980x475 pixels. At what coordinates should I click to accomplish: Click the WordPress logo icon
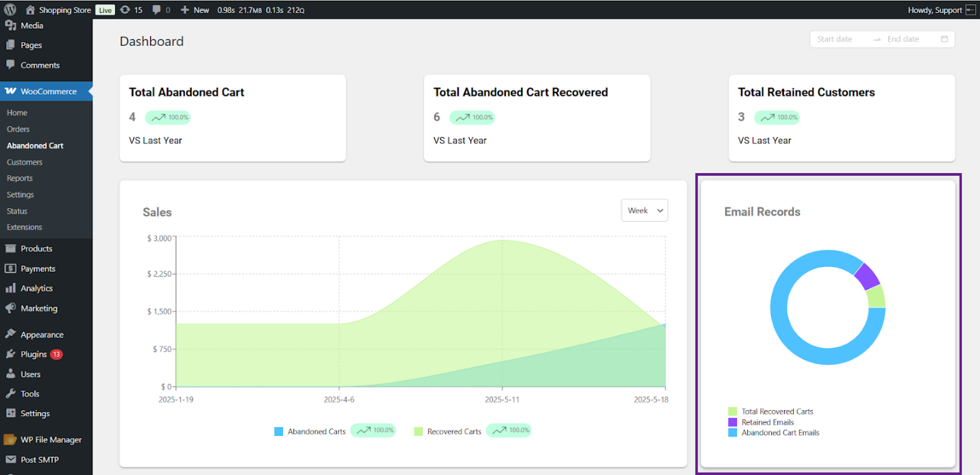10,10
